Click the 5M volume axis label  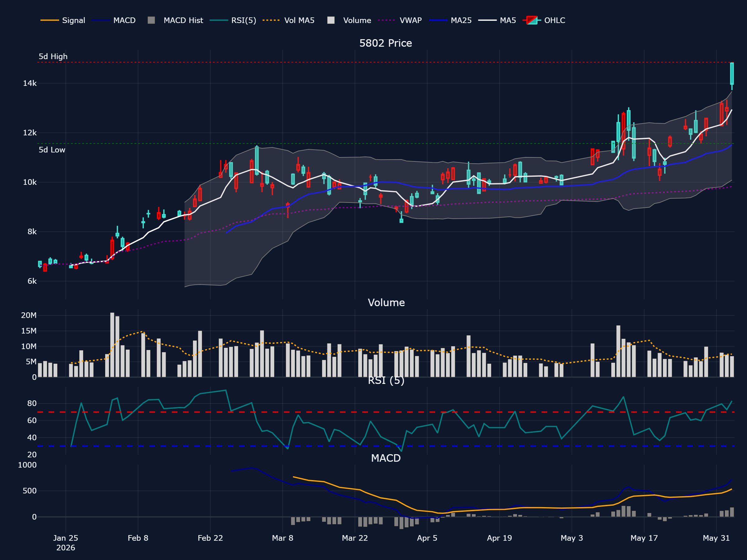pyautogui.click(x=31, y=362)
